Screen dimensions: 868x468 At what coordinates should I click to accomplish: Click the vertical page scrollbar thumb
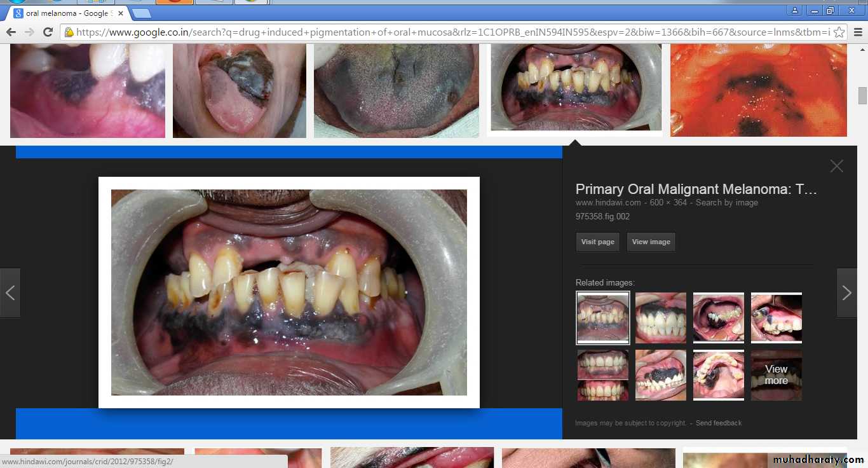[x=862, y=95]
